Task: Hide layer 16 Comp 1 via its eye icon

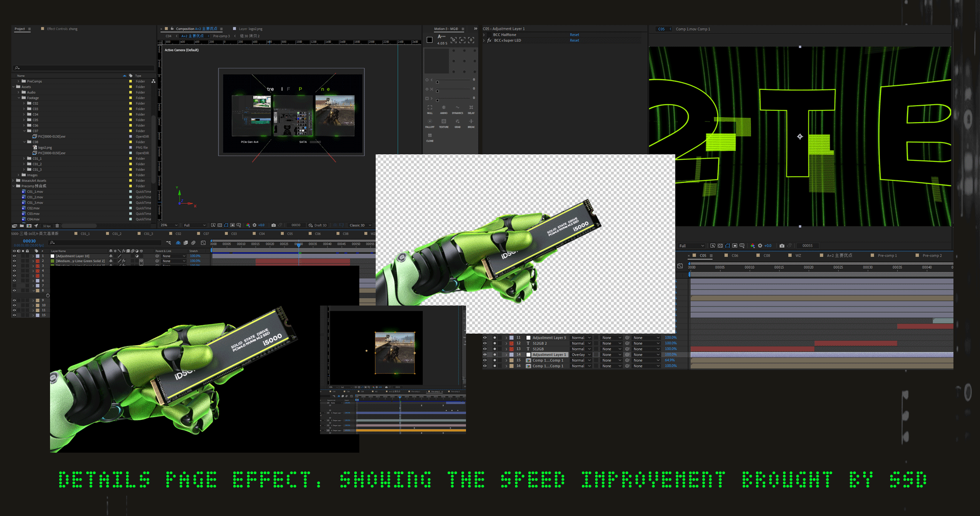Action: (x=485, y=366)
